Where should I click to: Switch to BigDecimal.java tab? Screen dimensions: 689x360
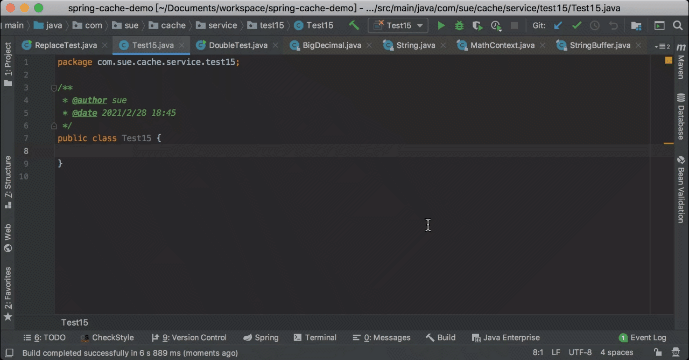(x=331, y=45)
